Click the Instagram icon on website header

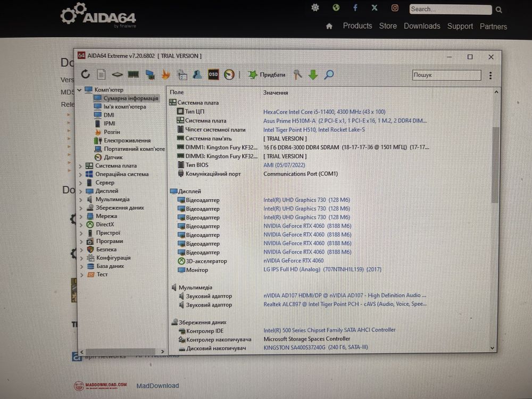click(395, 8)
